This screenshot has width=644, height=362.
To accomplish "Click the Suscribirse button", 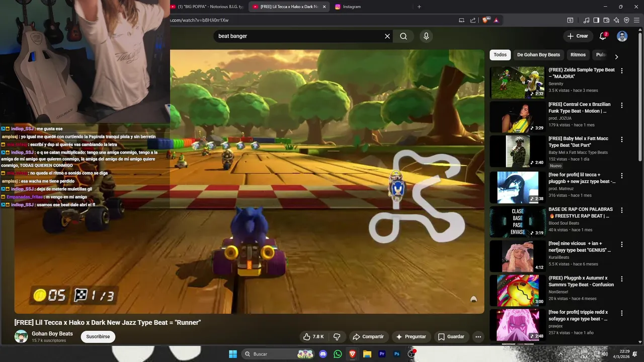I will point(98,337).
